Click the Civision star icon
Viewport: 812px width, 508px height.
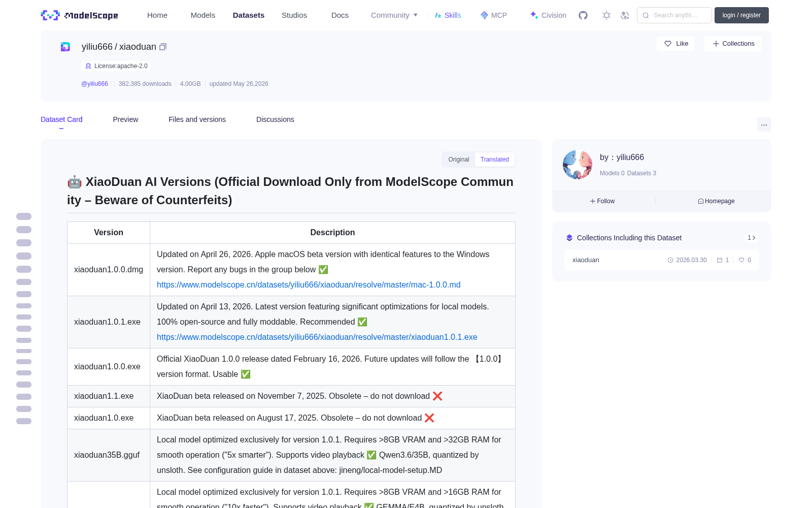[x=534, y=15]
